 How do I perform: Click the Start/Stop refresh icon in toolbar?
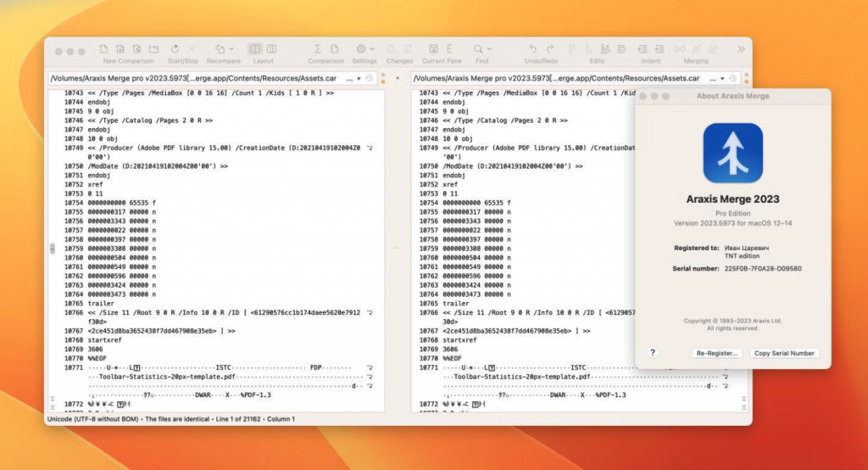(x=175, y=49)
